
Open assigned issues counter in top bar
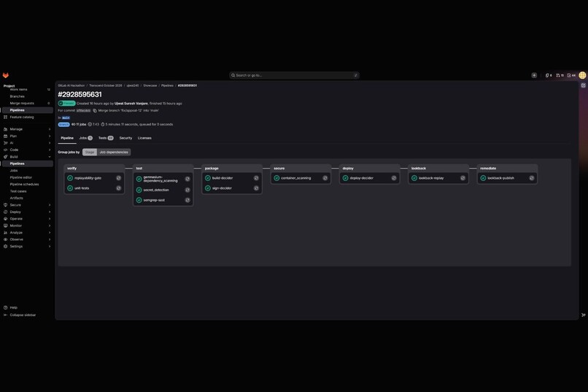pyautogui.click(x=549, y=75)
